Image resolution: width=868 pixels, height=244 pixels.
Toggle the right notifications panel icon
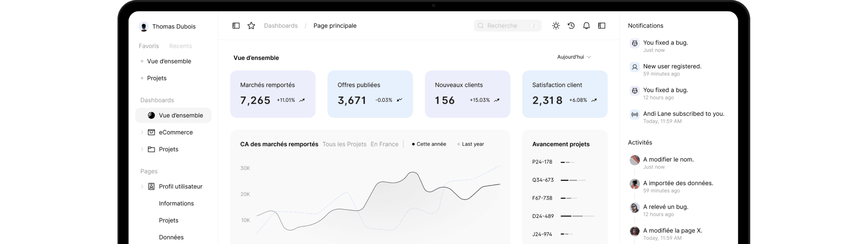[602, 26]
